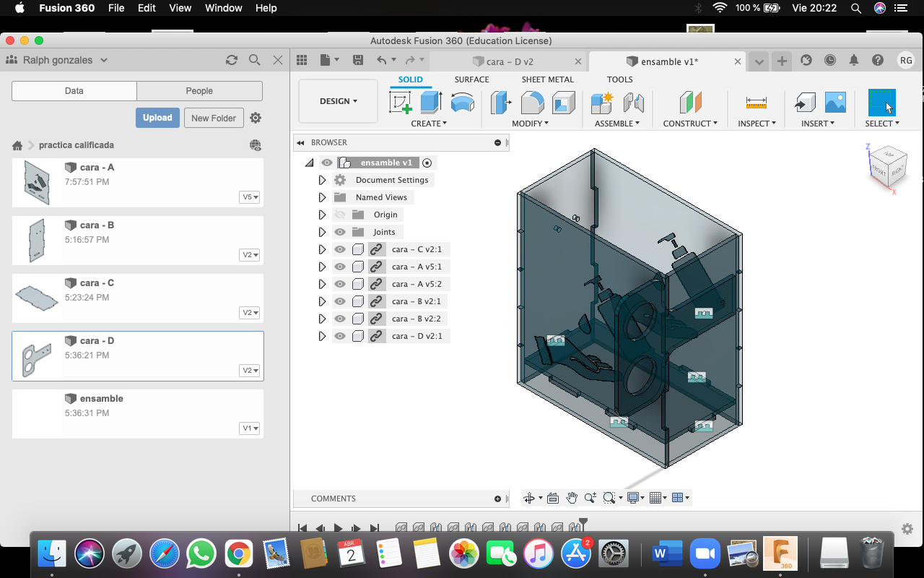Click the Offset Plane Construct icon

tap(690, 103)
